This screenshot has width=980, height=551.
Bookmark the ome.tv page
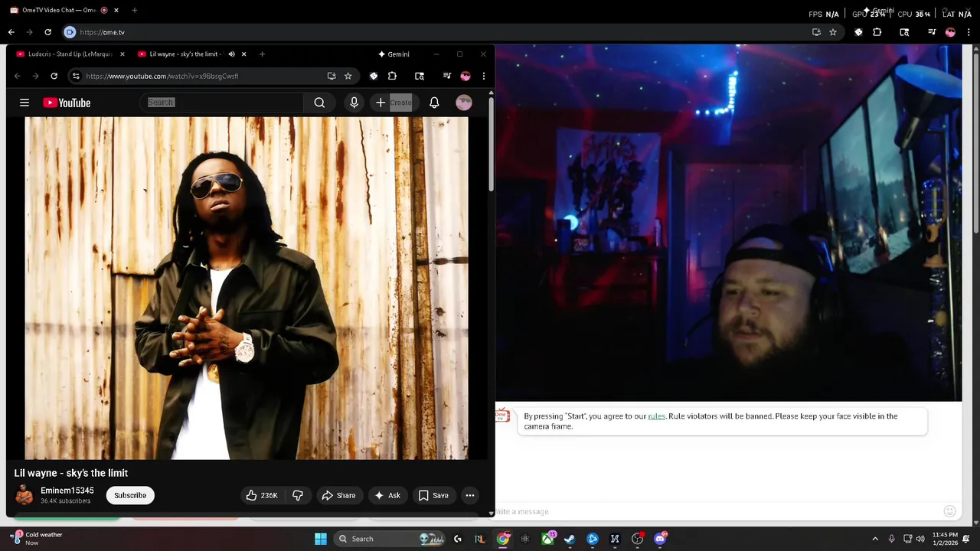point(833,32)
